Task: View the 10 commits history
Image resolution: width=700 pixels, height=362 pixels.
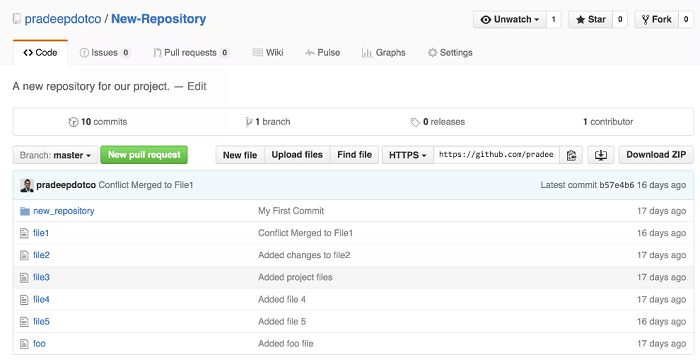Action: coord(98,122)
